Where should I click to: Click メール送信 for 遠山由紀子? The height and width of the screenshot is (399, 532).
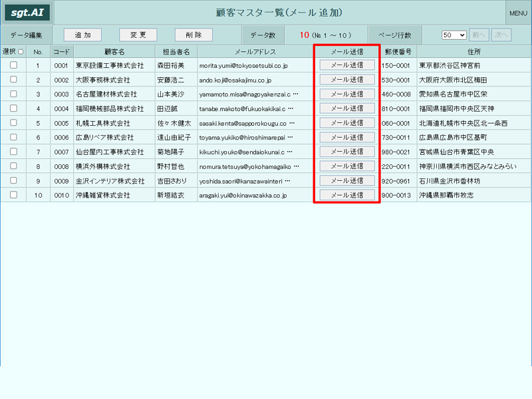pyautogui.click(x=347, y=137)
